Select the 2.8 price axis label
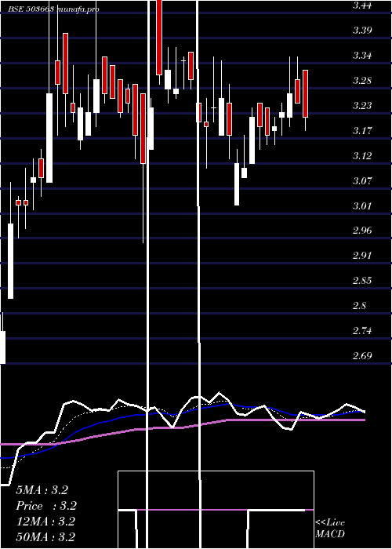Viewport: 392px width, 549px height. coord(360,306)
